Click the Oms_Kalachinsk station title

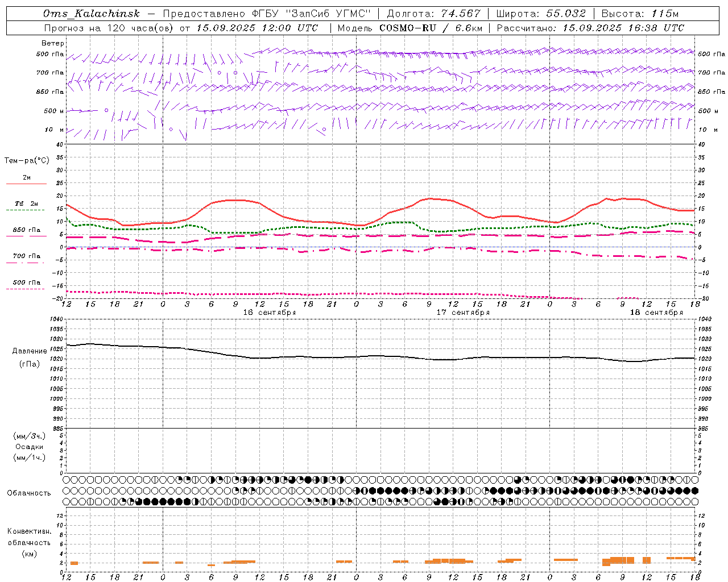[91, 14]
